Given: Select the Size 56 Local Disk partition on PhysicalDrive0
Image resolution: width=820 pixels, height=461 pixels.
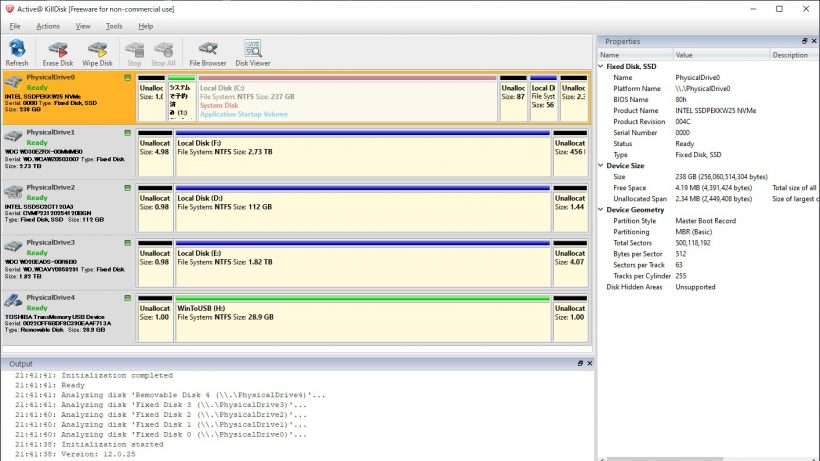Looking at the screenshot, I should click(543, 98).
